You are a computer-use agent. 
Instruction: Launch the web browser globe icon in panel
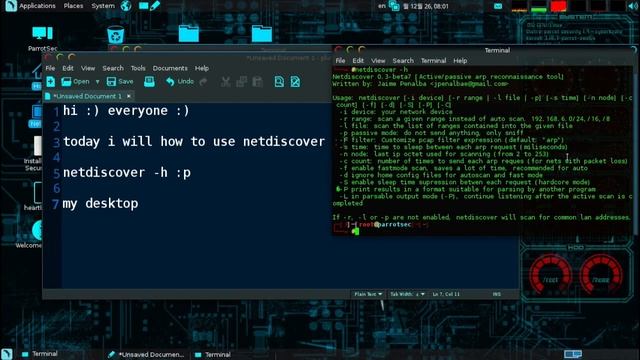126,6
